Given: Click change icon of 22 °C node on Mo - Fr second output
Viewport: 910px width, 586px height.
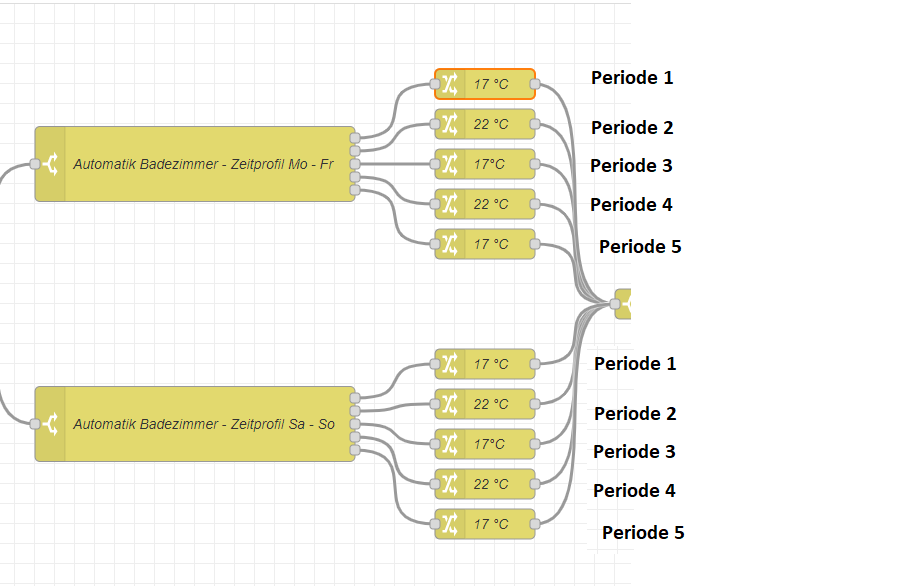Looking at the screenshot, I should coord(450,124).
